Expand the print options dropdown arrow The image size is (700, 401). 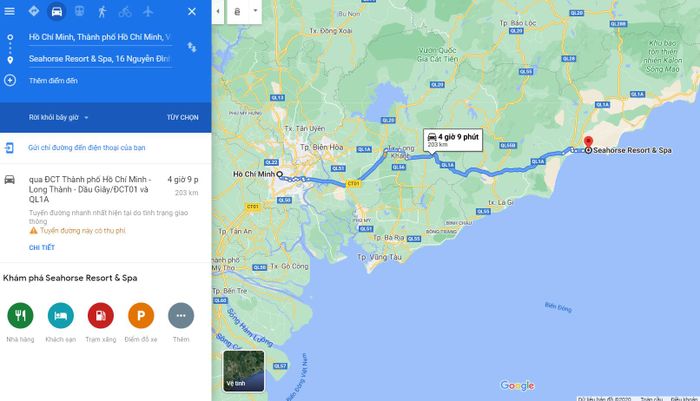coord(255,10)
